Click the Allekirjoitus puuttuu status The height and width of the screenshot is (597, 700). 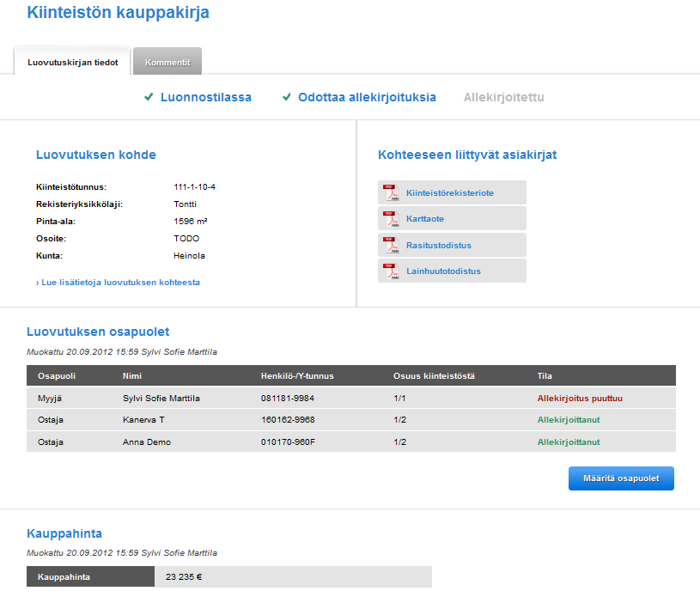tap(580, 398)
